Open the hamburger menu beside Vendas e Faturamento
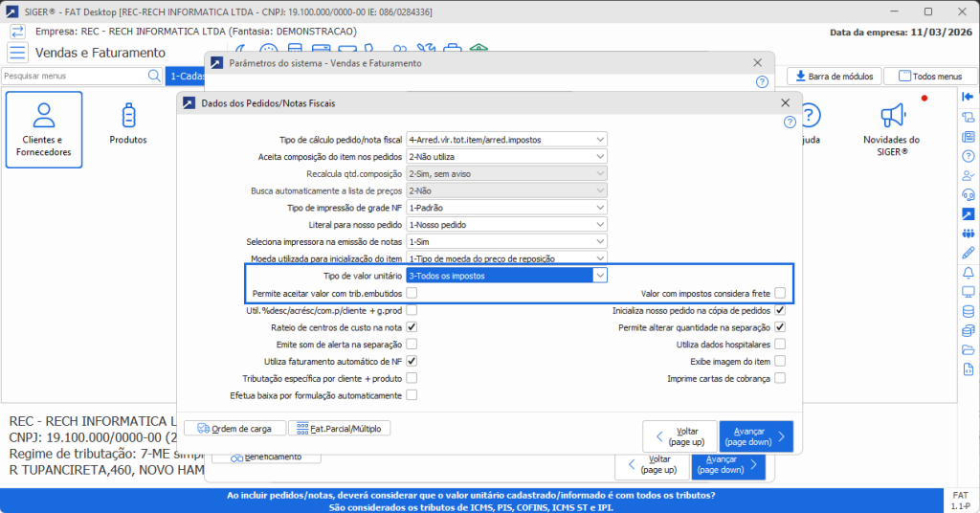The height and width of the screenshot is (513, 980). (17, 53)
